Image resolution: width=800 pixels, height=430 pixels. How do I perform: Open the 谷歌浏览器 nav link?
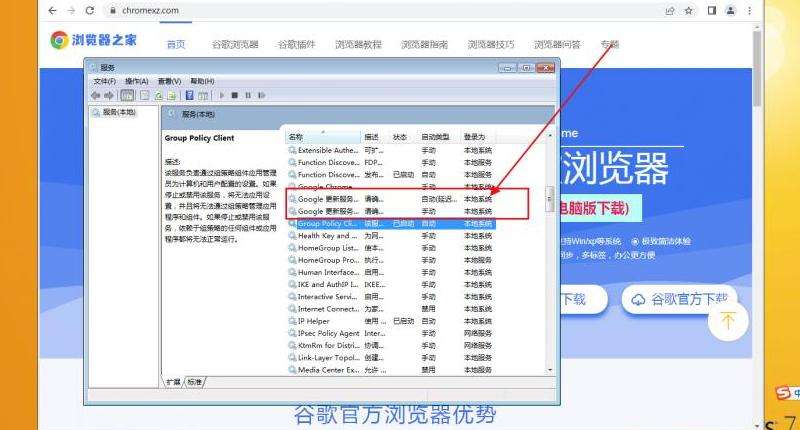[x=235, y=44]
